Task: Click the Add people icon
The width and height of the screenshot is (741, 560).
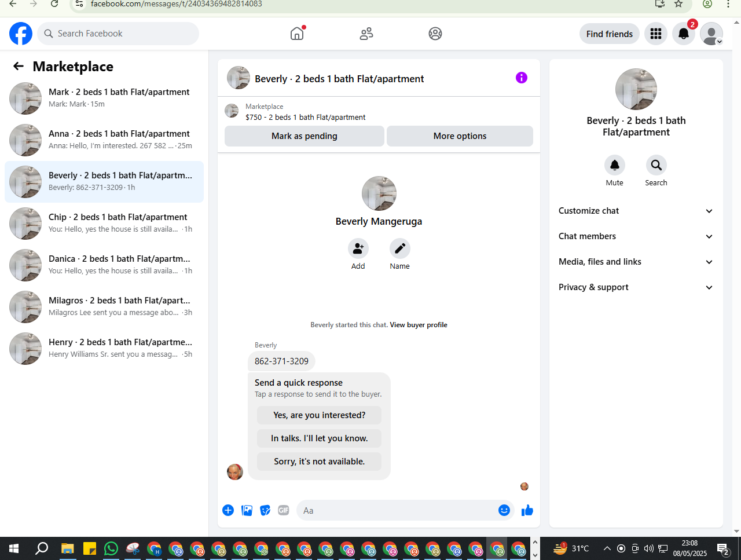Action: click(358, 248)
